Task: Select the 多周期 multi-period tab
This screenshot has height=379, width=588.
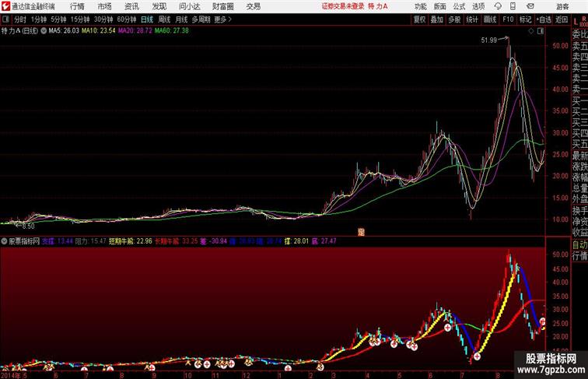Action: tap(201, 19)
